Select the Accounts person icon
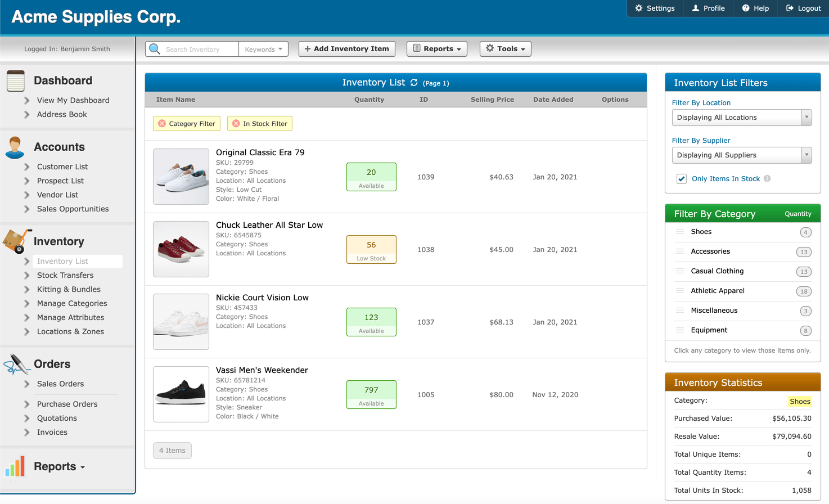Image resolution: width=829 pixels, height=504 pixels. [15, 147]
